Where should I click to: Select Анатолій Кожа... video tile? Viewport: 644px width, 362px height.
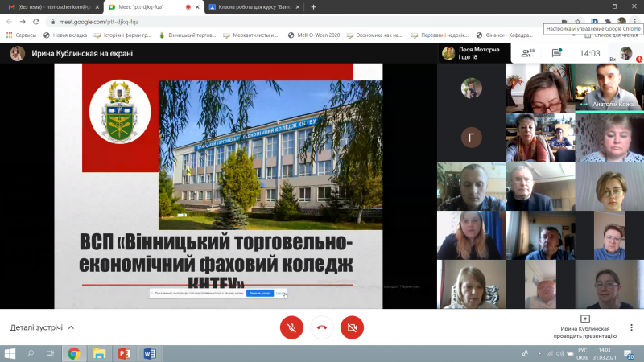pyautogui.click(x=609, y=88)
